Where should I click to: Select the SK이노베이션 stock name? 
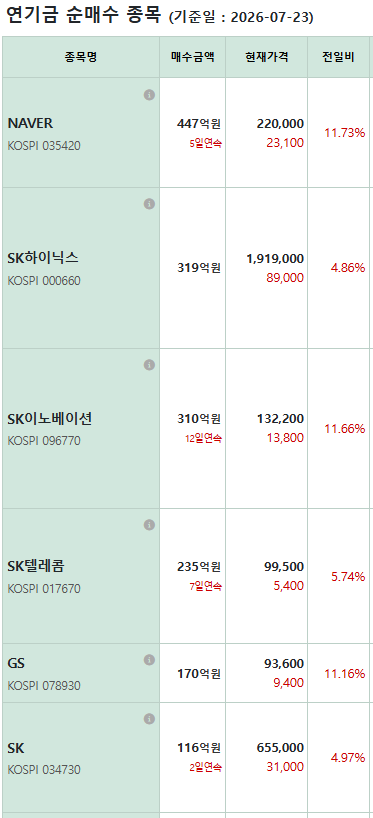coord(50,418)
